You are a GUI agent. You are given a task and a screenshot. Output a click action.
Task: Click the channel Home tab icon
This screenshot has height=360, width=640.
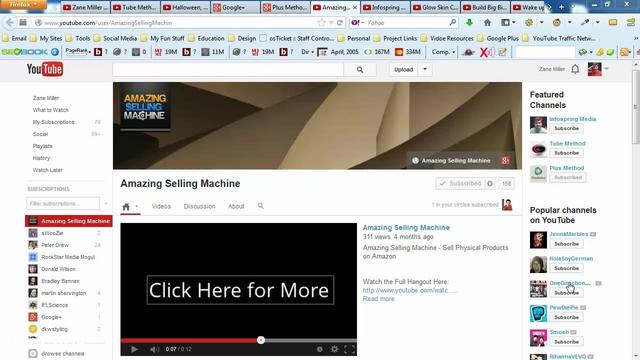(126, 207)
